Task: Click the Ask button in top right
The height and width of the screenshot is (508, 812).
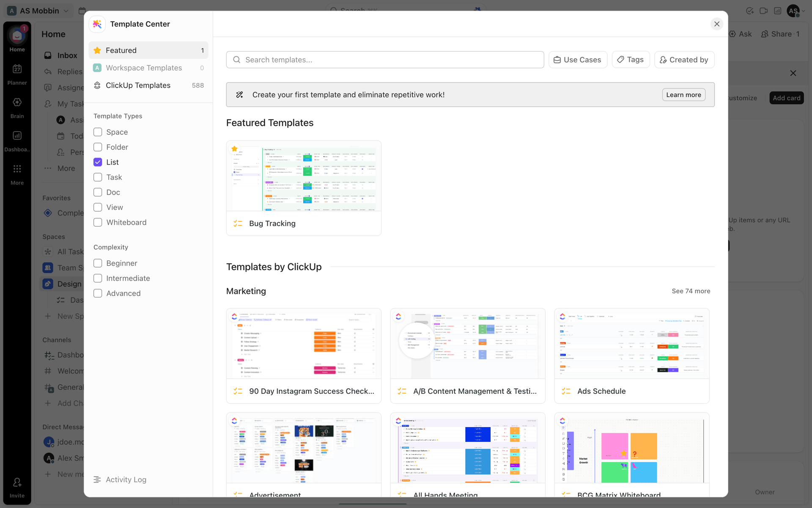Action: point(741,34)
